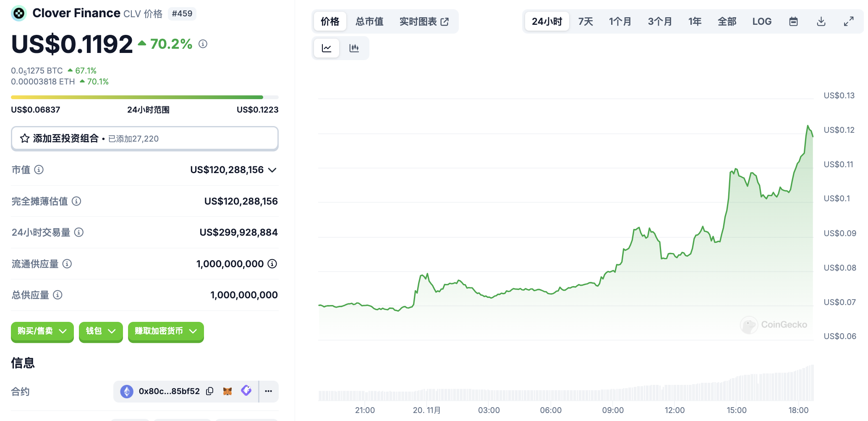
Task: Open the 购买/售卖 dropdown
Action: click(42, 332)
